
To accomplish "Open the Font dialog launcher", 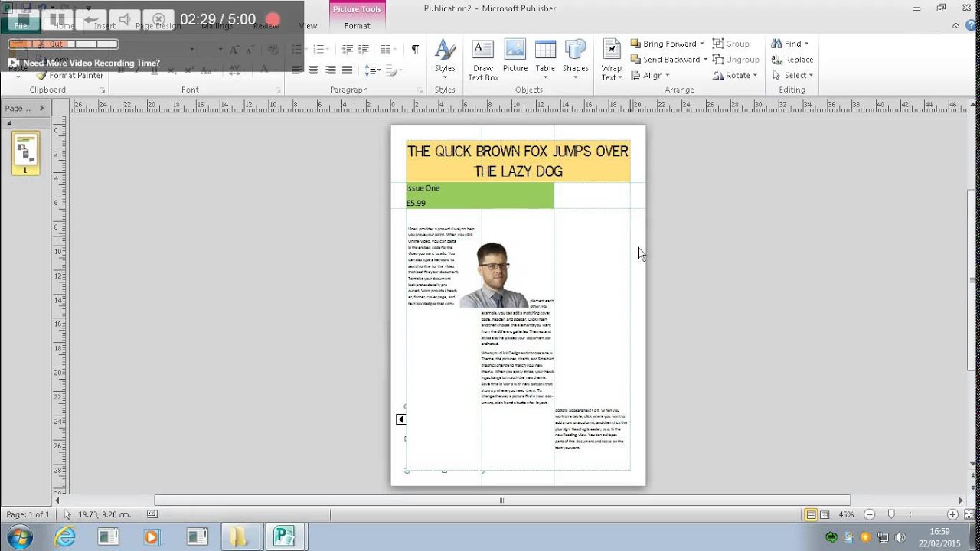I will point(278,90).
